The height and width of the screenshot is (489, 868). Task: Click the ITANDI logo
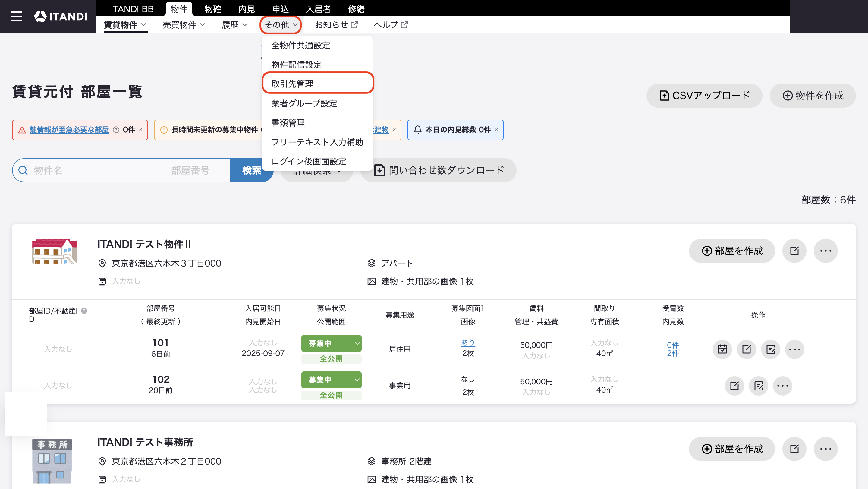coord(61,16)
